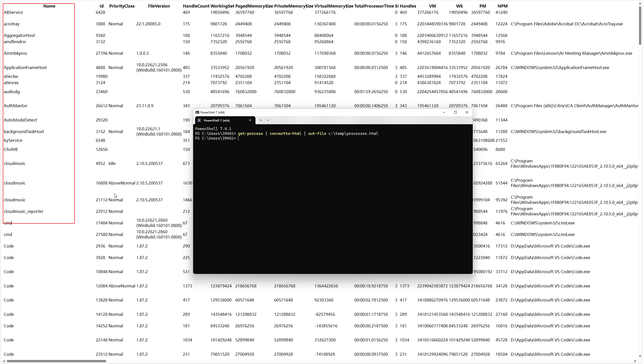Image resolution: width=643 pixels, height=364 pixels.
Task: Click the HandleCount column header
Action: click(x=196, y=6)
